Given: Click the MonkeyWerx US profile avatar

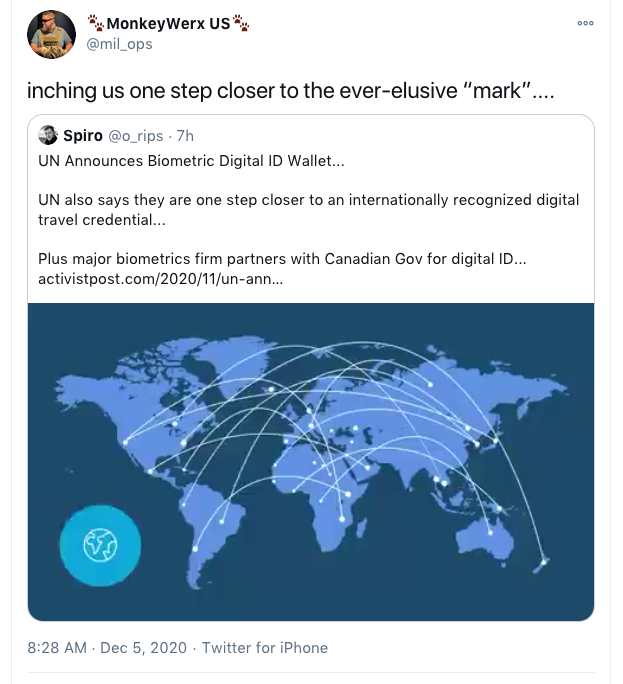Looking at the screenshot, I should 51,34.
